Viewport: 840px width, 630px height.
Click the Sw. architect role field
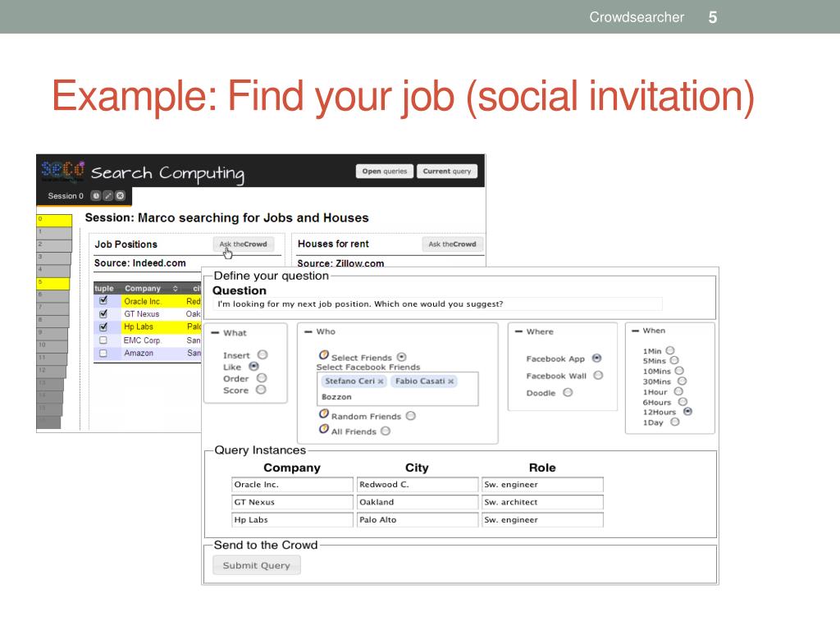coord(543,503)
